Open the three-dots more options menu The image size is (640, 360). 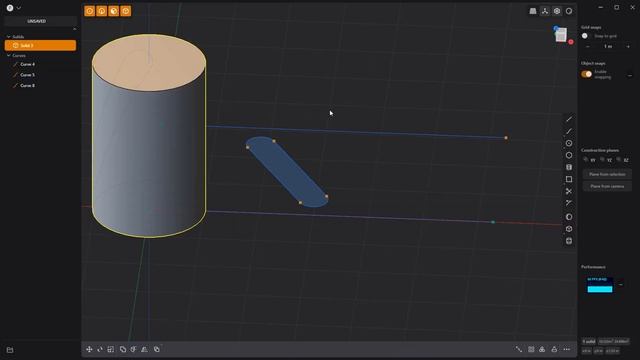[x=567, y=349]
